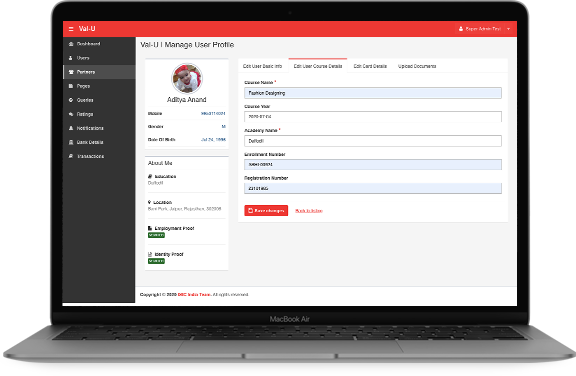Focus the Course Name input field

coord(372,93)
